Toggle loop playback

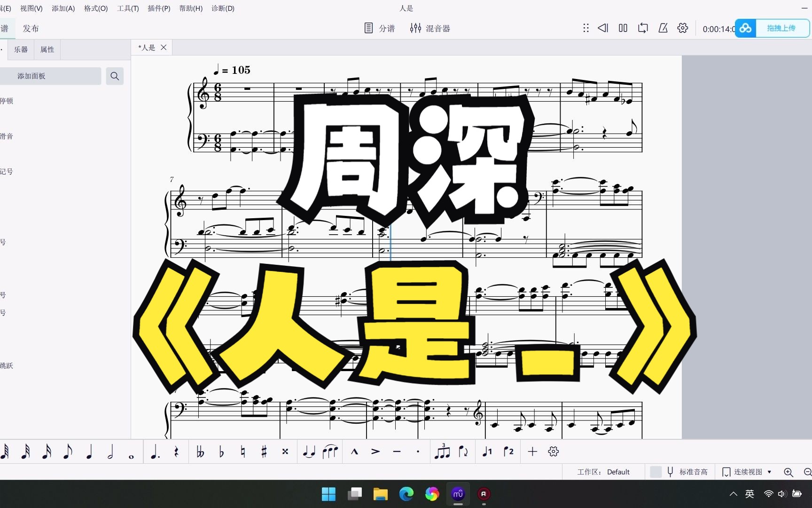pos(643,28)
